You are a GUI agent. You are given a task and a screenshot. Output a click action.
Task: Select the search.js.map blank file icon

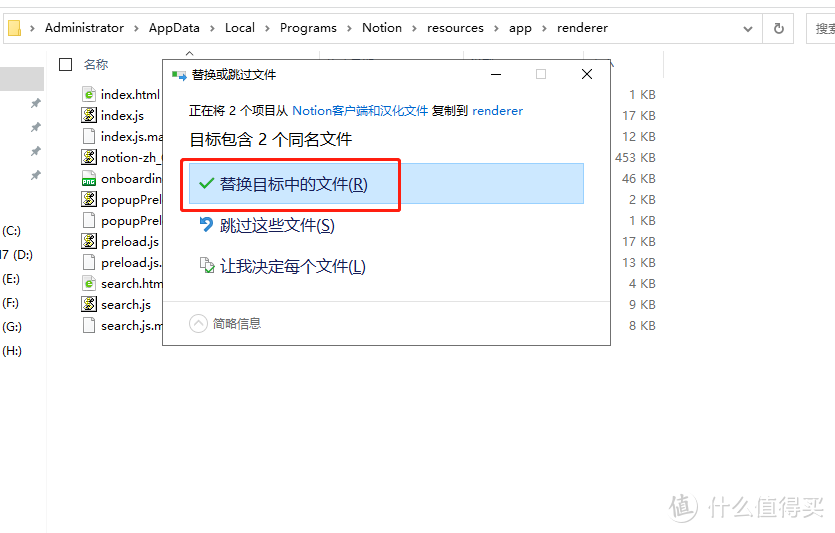click(89, 325)
